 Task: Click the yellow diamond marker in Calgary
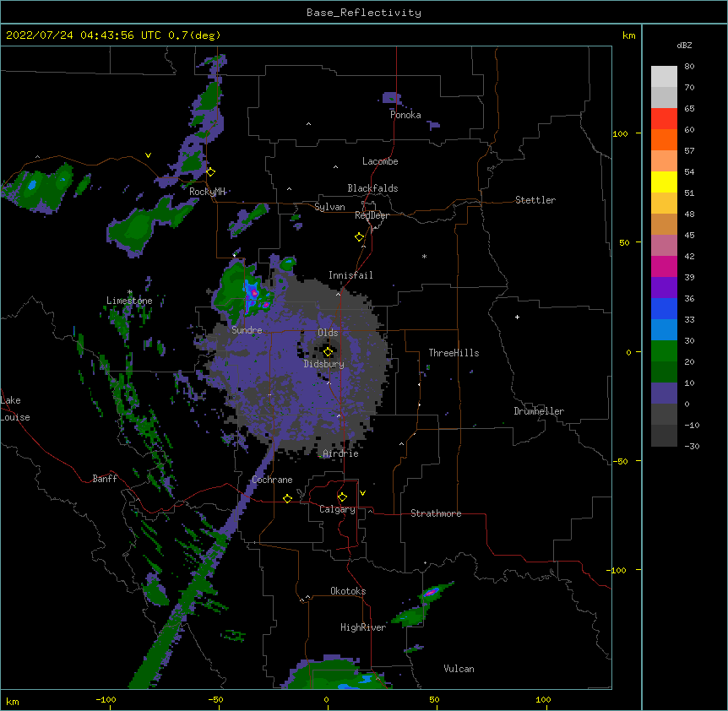[x=342, y=497]
